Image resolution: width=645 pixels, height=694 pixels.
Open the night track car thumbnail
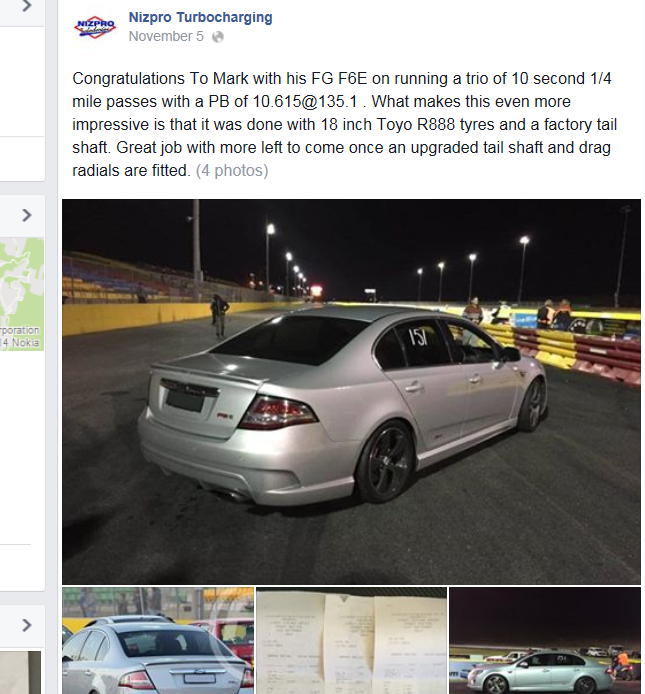click(545, 640)
